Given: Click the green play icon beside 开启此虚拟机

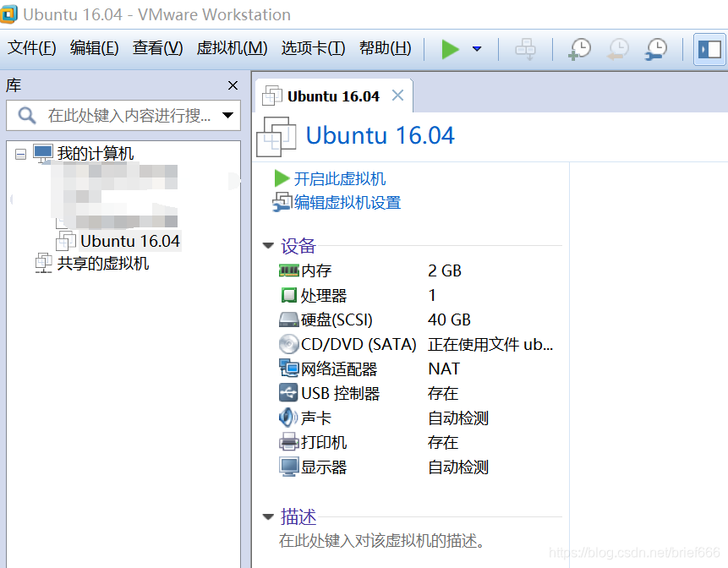Looking at the screenshot, I should tap(282, 178).
